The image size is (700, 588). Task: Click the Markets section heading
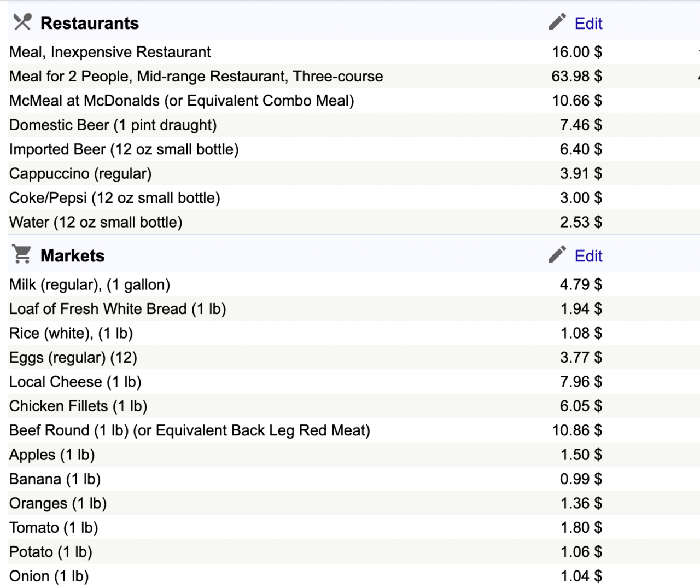72,256
